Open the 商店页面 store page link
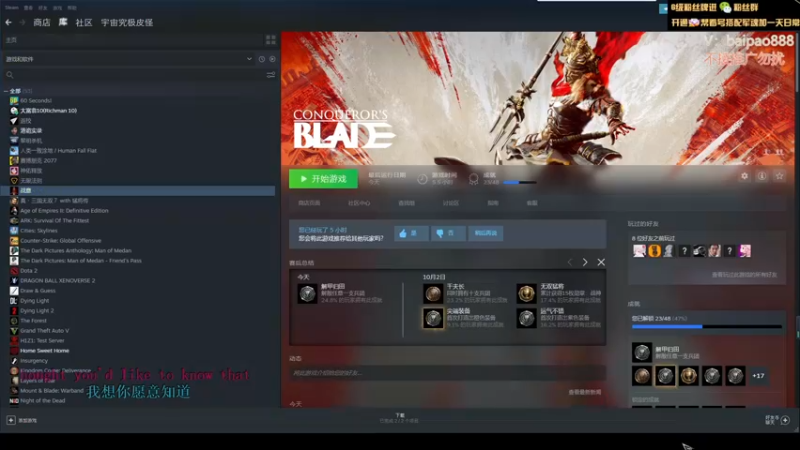The image size is (800, 450). (x=309, y=203)
